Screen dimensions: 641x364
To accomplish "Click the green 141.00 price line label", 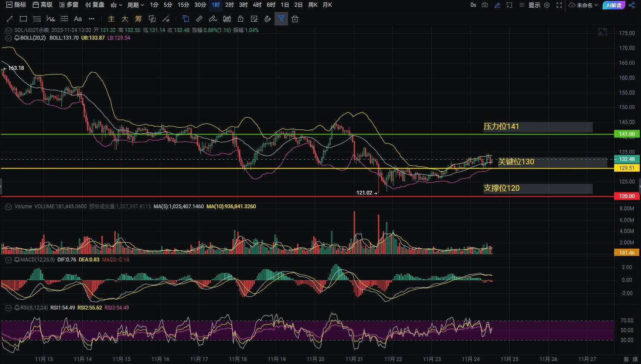I will pyautogui.click(x=627, y=134).
